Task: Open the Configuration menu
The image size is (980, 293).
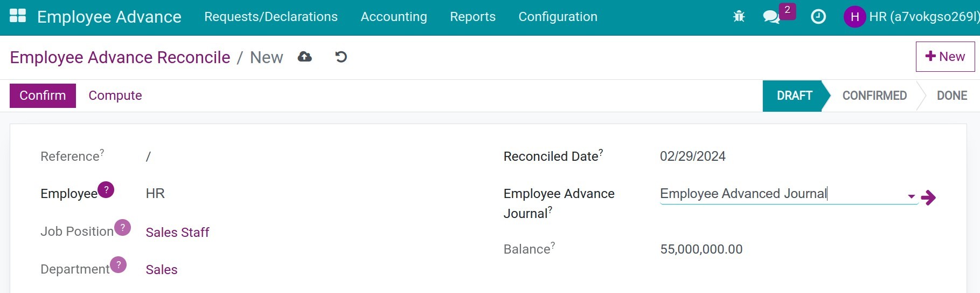Action: coord(558,17)
